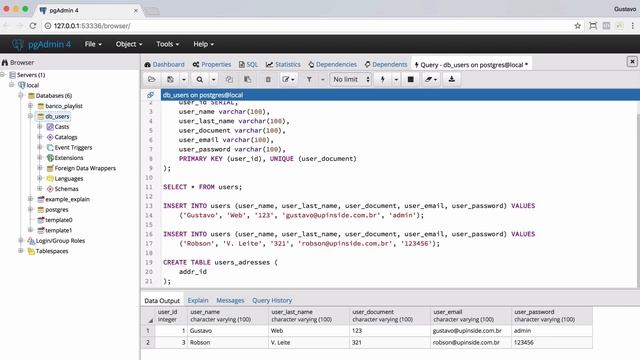Click the Paste icon in toolbar
Viewport: 640px width, 360px height.
[247, 79]
